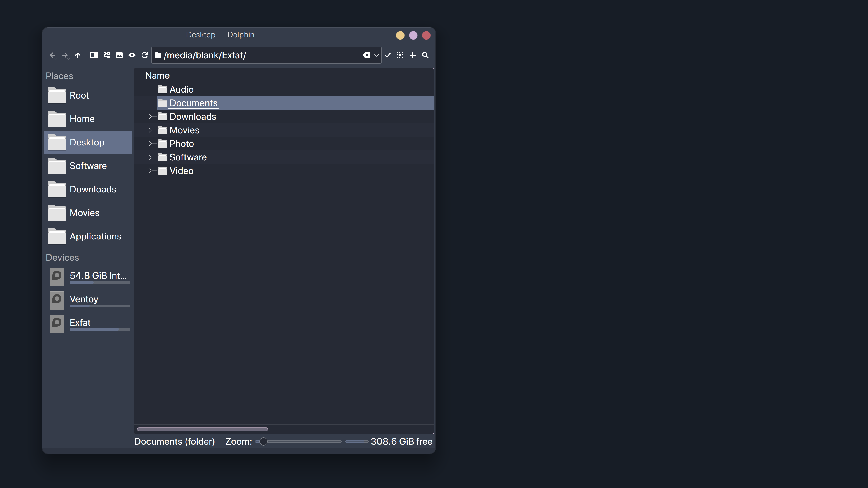Reload the folder with the refresh icon
Viewport: 868px width, 488px height.
pos(145,55)
